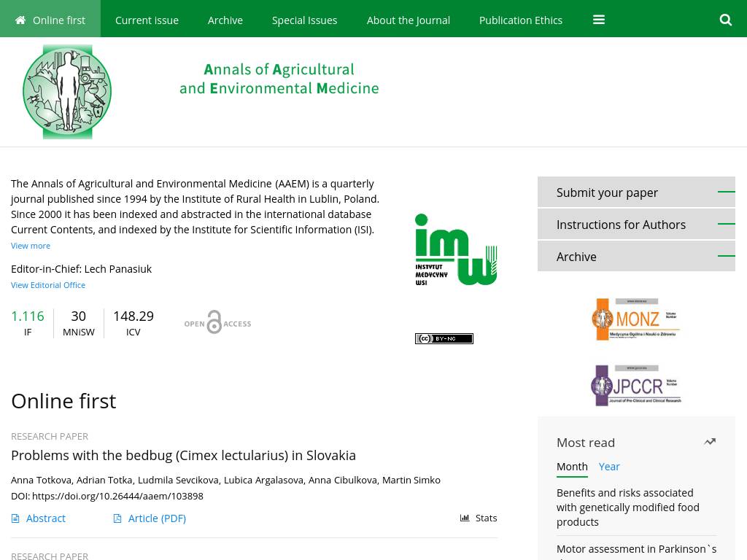Screen dimensions: 747x560
Task: Select the Month tab in Most read
Action: tap(572, 467)
